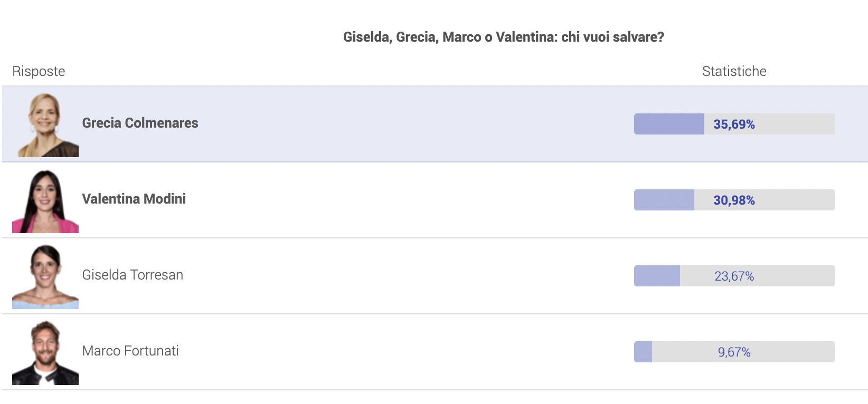Click the 30,98% progress bar

pyautogui.click(x=734, y=200)
